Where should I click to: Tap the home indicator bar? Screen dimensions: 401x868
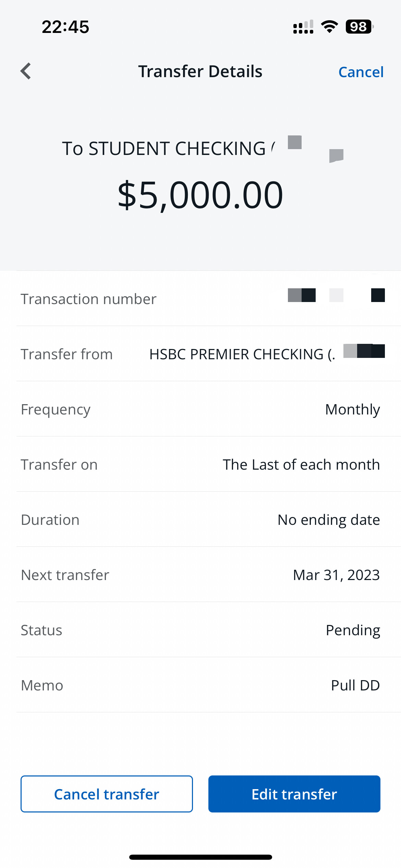click(200, 857)
